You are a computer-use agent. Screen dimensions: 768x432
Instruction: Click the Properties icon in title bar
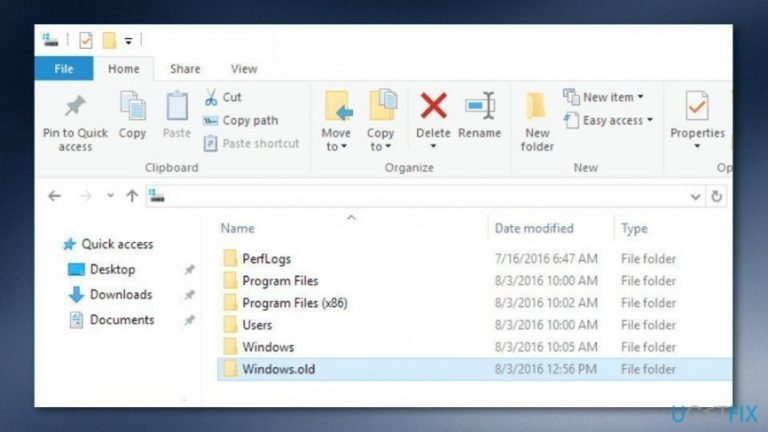click(86, 40)
